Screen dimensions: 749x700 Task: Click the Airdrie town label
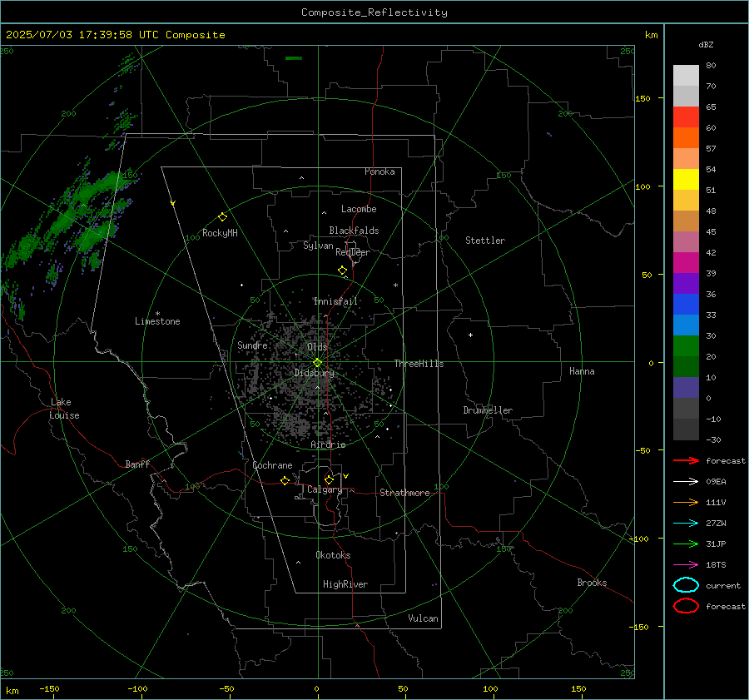pyautogui.click(x=328, y=444)
